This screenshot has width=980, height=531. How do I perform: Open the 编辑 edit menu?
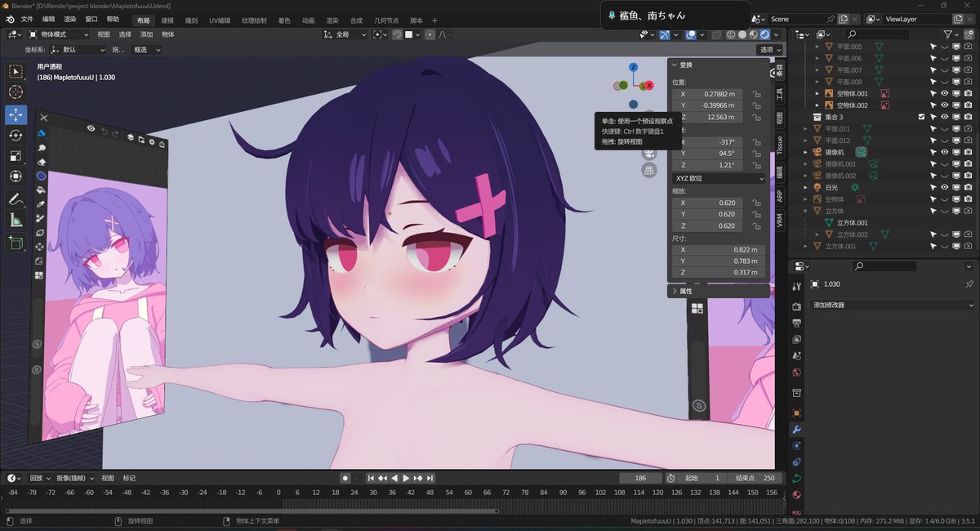tap(49, 19)
